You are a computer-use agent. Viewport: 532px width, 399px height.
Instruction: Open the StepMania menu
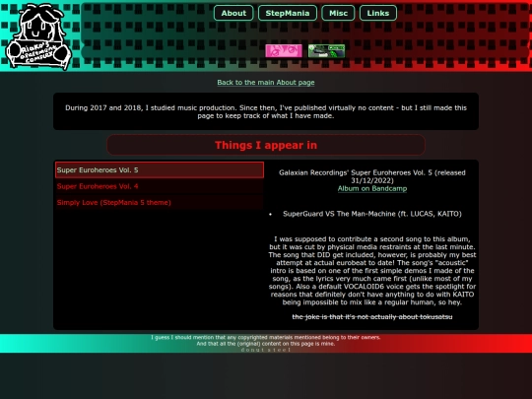coord(288,13)
